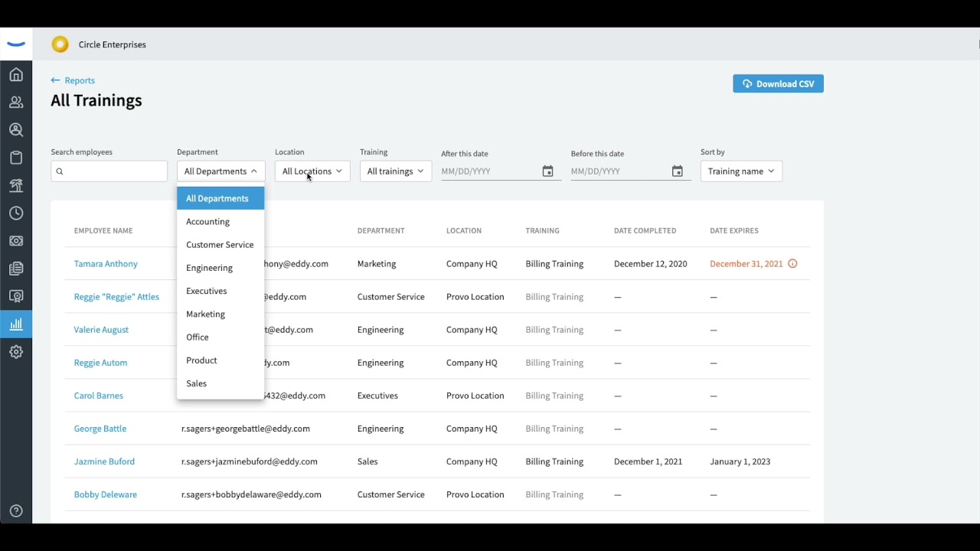The image size is (980, 551).
Task: Download the CSV report
Action: (x=778, y=83)
